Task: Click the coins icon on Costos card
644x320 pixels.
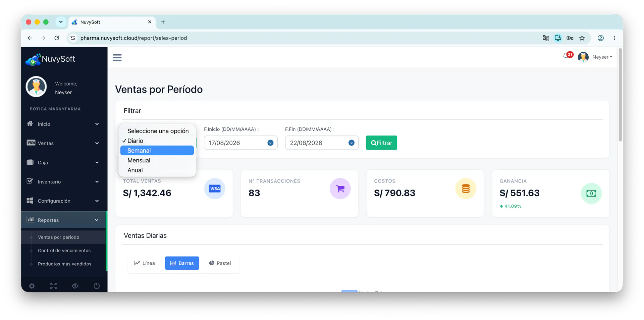Action: pyautogui.click(x=466, y=189)
